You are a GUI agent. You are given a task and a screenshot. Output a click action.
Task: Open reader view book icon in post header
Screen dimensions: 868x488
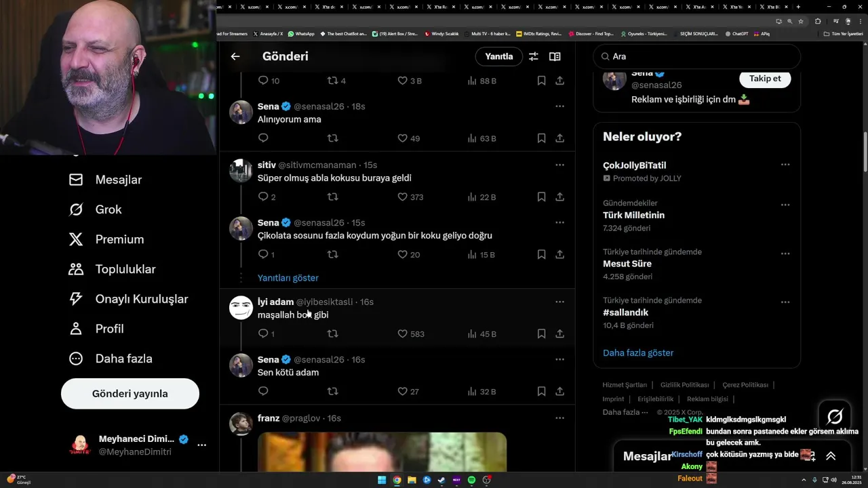(x=555, y=56)
